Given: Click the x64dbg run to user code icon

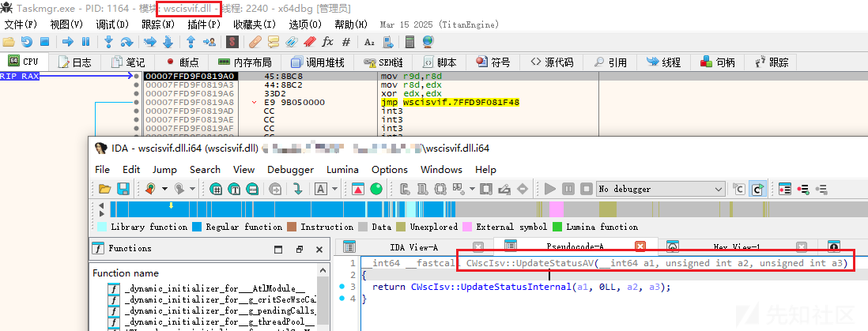Looking at the screenshot, I should point(209,42).
